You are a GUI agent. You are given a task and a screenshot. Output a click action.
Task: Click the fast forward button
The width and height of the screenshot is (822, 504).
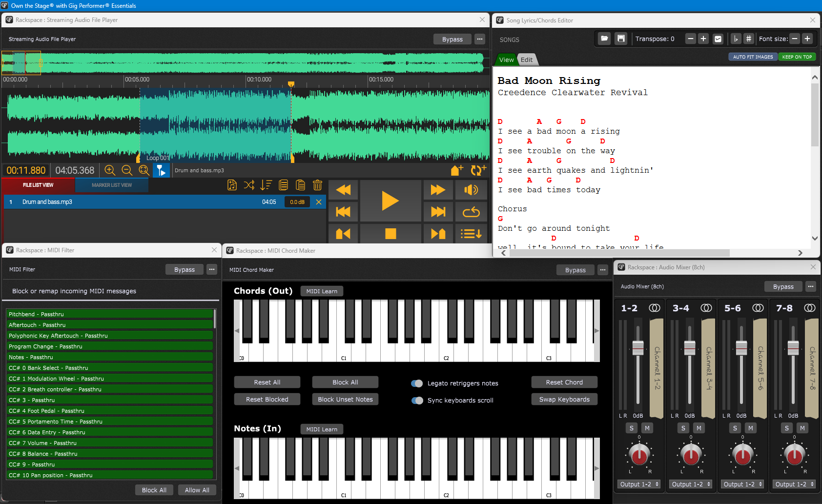437,190
